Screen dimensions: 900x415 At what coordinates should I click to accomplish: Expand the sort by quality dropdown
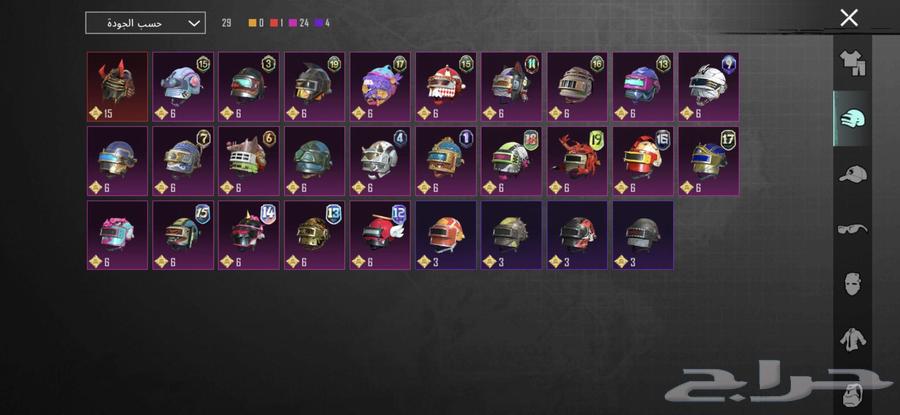[145, 23]
